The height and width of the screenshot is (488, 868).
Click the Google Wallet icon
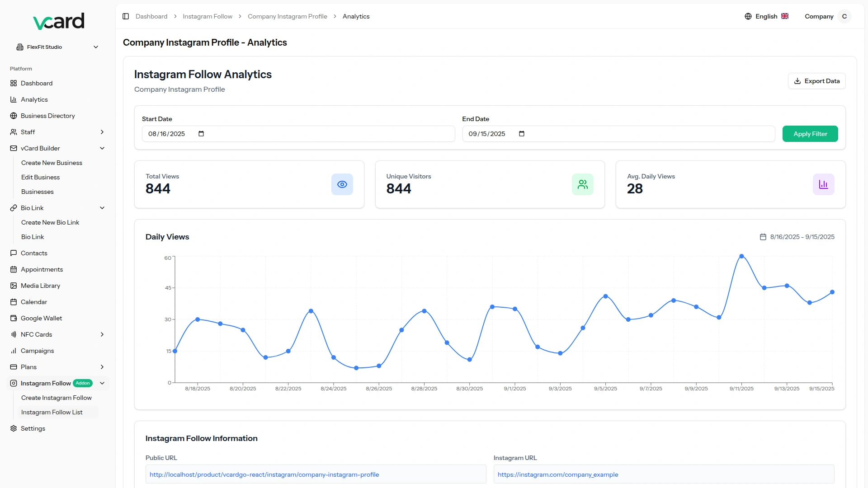pyautogui.click(x=14, y=318)
